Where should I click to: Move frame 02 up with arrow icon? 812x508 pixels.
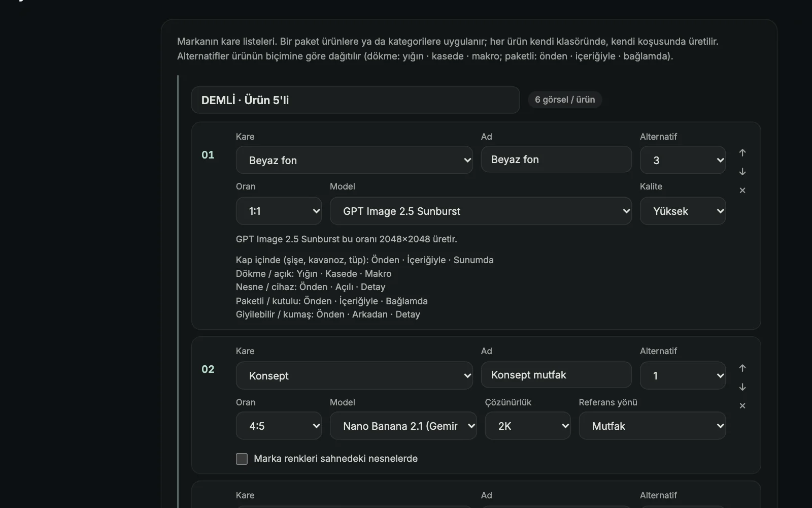pos(742,368)
